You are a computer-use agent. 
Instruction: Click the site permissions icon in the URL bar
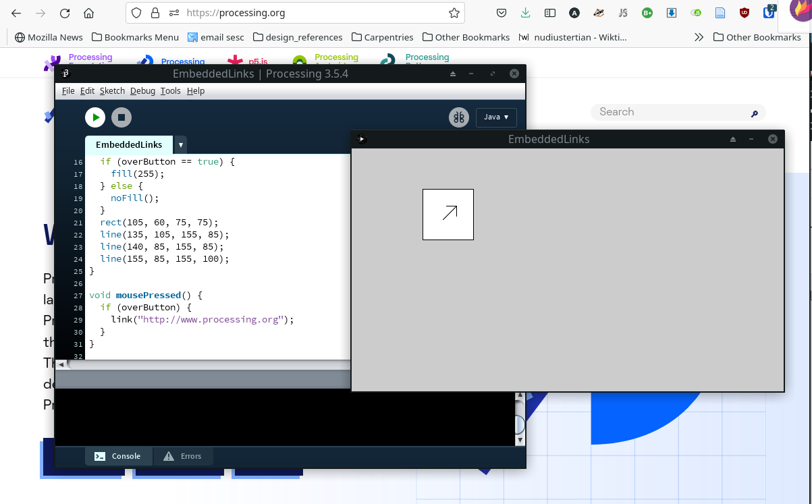pyautogui.click(x=174, y=13)
